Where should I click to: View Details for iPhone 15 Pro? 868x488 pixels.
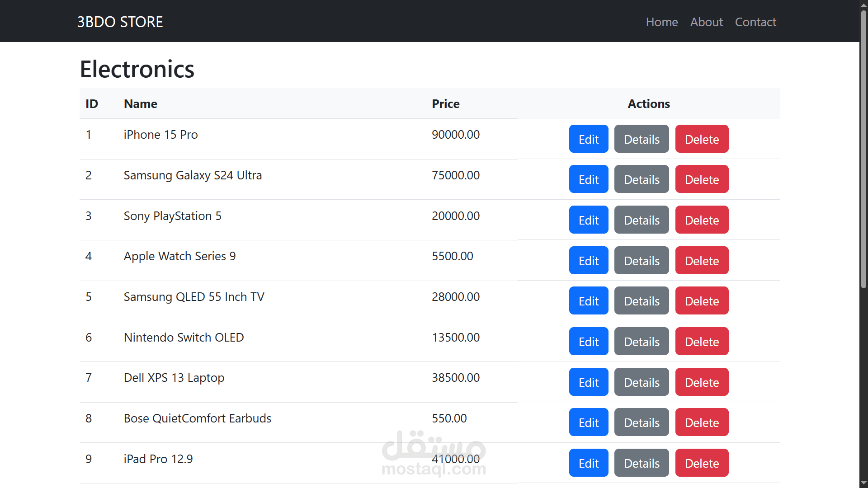click(642, 139)
